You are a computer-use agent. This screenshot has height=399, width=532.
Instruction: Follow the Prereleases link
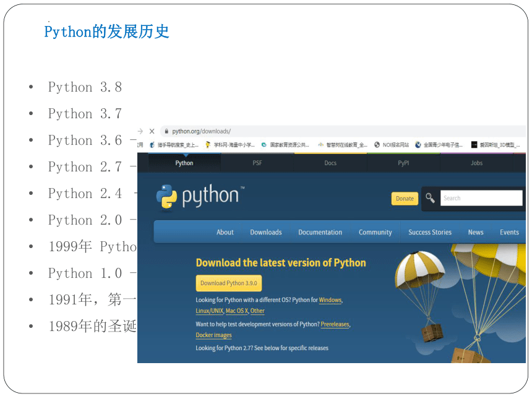335,324
